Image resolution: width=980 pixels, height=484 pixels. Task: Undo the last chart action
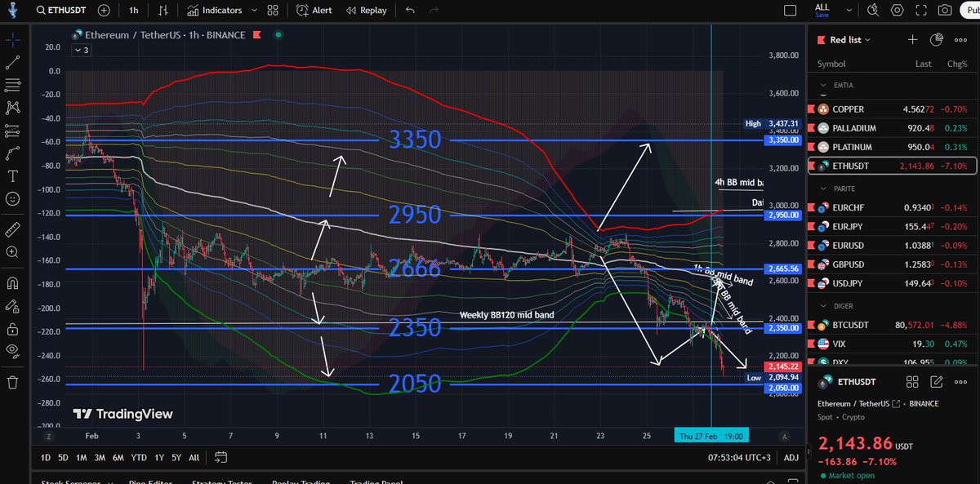coord(410,11)
